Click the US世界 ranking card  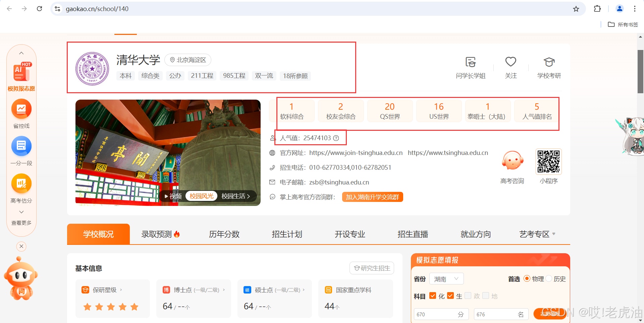click(x=439, y=111)
